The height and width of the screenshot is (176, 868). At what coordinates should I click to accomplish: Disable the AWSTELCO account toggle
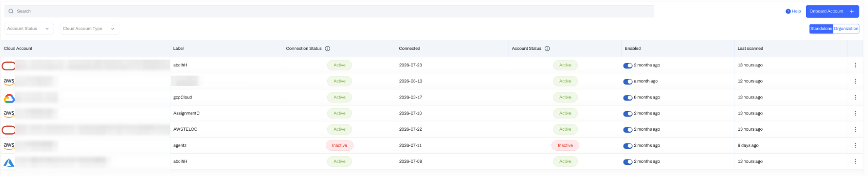pyautogui.click(x=628, y=130)
